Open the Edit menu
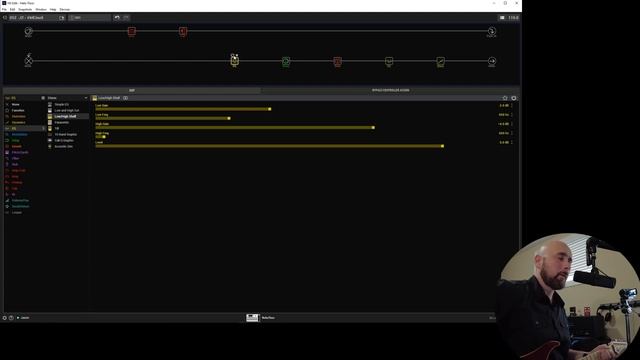Screen dimensions: 640x360 click(x=13, y=9)
